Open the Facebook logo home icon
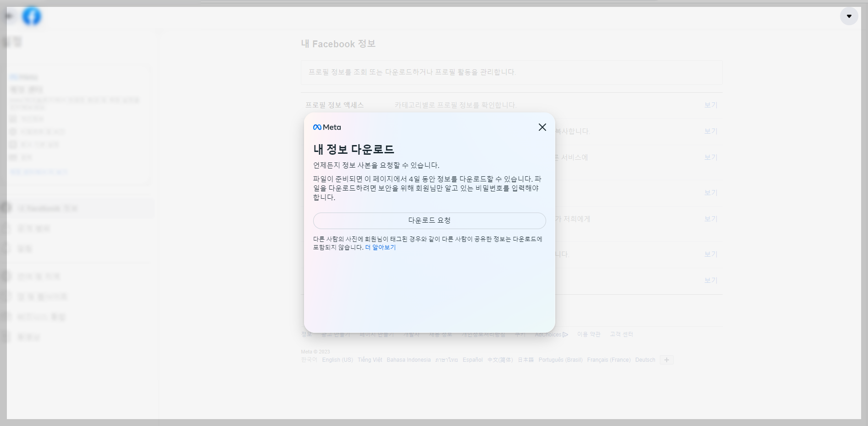The image size is (868, 426). (32, 17)
